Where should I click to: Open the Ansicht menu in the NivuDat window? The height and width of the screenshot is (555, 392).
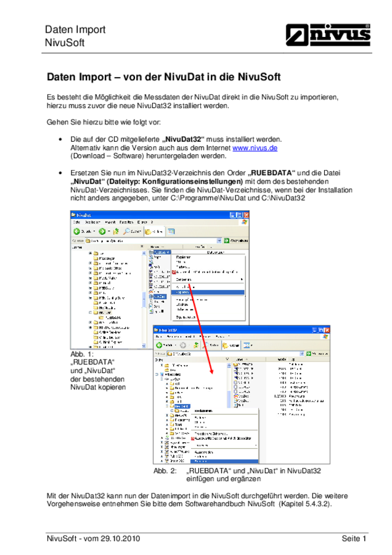(110, 222)
